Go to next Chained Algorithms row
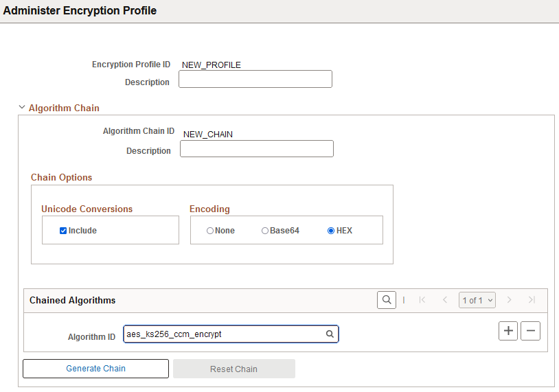559x392 pixels. click(509, 300)
